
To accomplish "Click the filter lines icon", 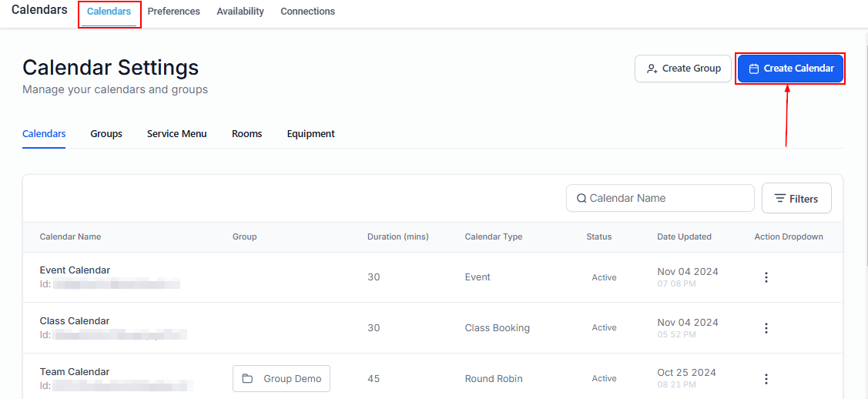I will 780,199.
